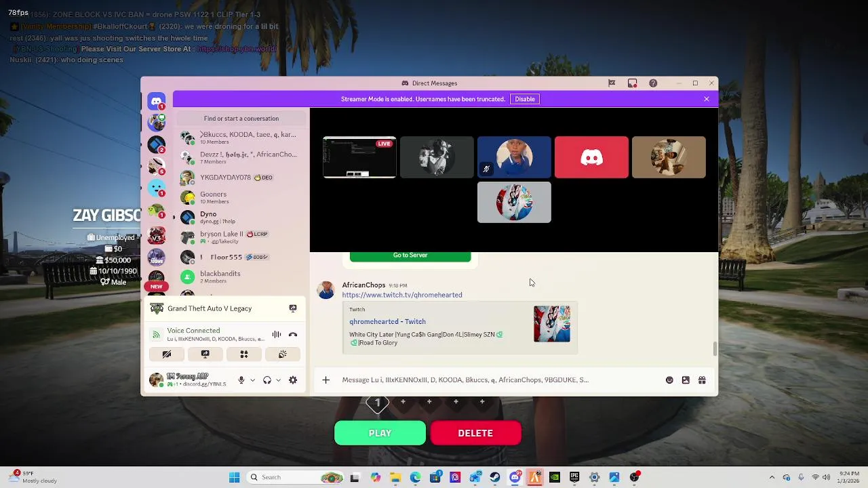Viewport: 868px width, 488px height.
Task: Click the plus attachment button in message bar
Action: click(325, 380)
